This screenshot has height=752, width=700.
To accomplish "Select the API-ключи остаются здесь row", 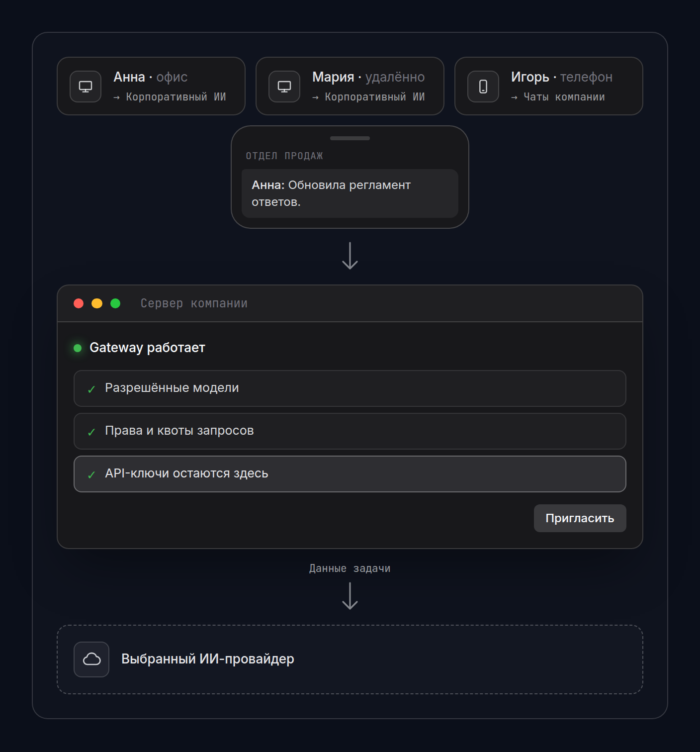I will pos(350,474).
